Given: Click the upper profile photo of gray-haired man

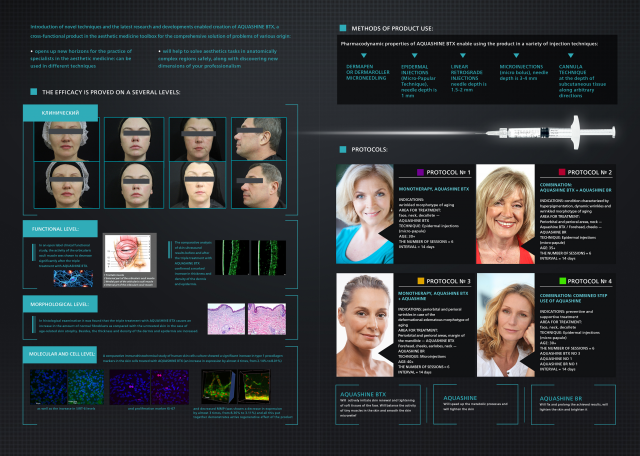Looking at the screenshot, I should (x=259, y=139).
